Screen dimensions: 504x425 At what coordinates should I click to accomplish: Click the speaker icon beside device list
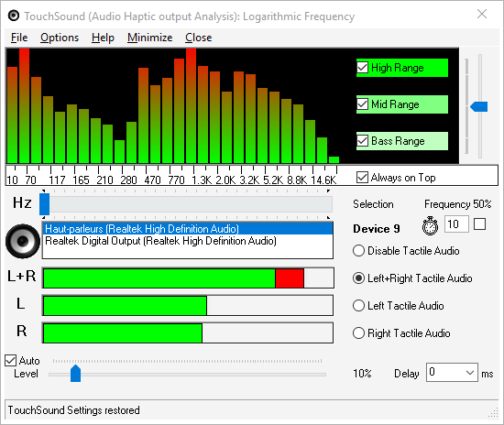(23, 241)
